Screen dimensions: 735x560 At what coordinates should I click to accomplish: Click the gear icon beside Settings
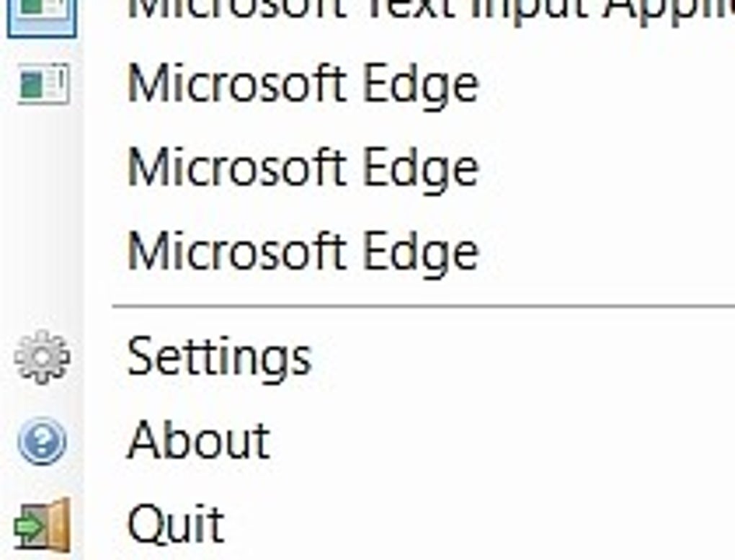(x=43, y=357)
